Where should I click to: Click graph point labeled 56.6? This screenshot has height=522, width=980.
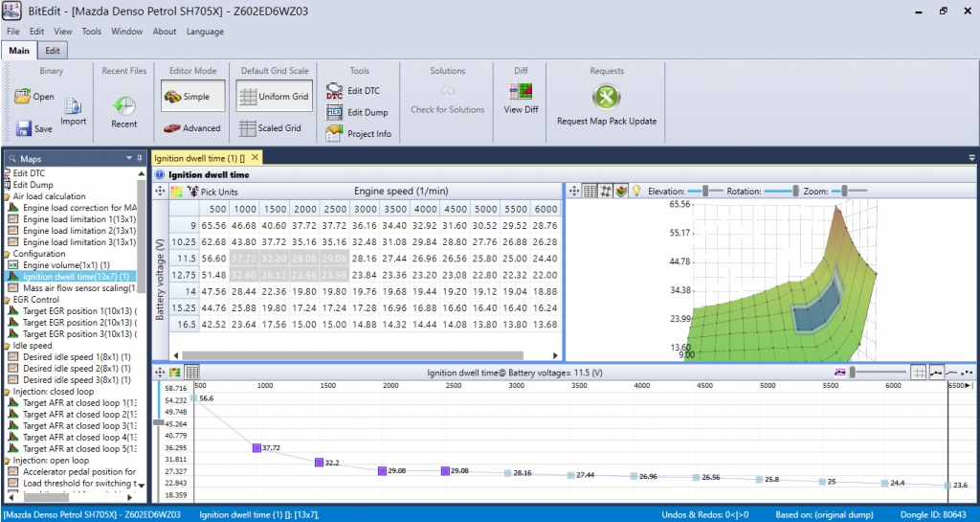193,397
